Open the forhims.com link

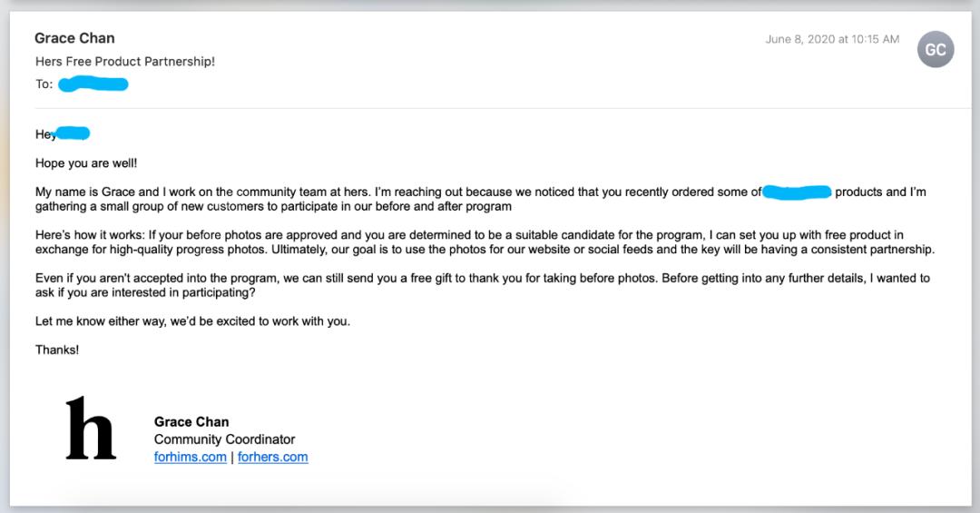pos(191,457)
